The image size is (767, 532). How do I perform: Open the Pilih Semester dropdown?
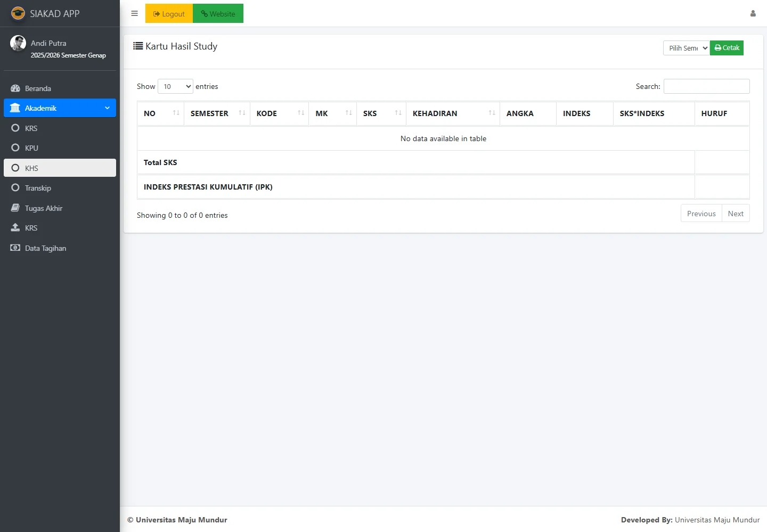686,48
